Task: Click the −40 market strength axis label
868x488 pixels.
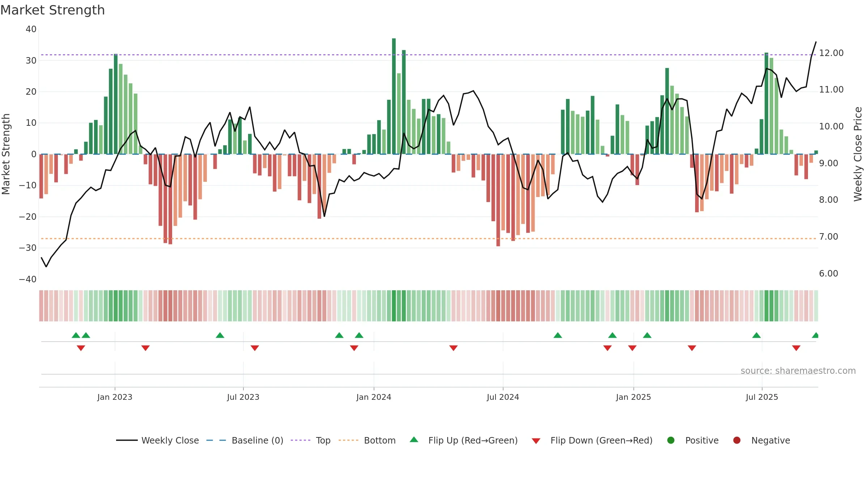Action: pyautogui.click(x=27, y=279)
